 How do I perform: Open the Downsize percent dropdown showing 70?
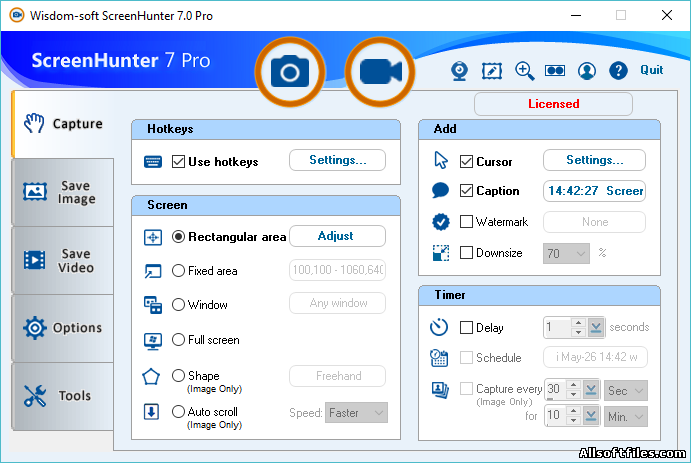tap(566, 253)
